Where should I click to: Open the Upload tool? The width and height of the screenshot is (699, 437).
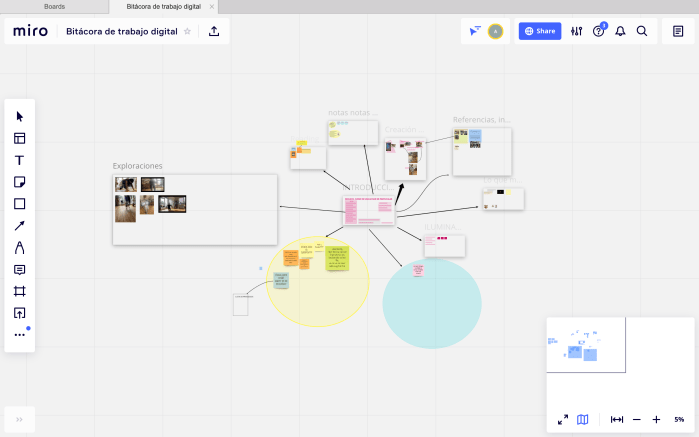pos(20,313)
